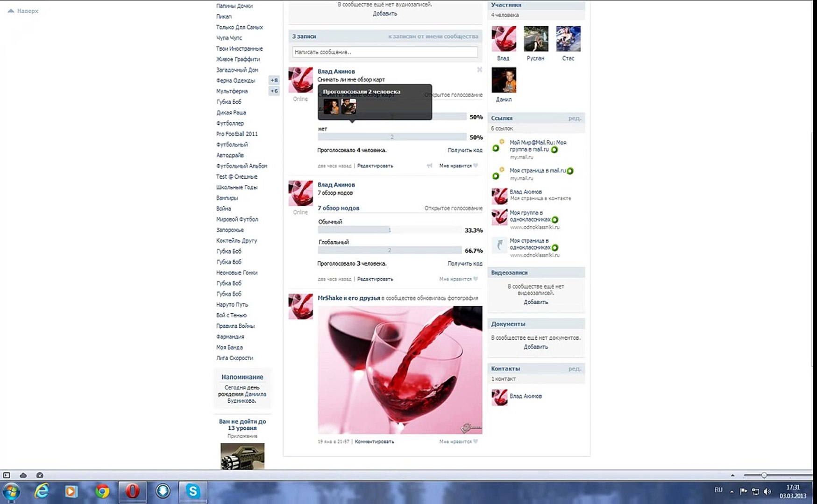Open Данил participant avatar
This screenshot has height=504, width=817.
click(504, 80)
